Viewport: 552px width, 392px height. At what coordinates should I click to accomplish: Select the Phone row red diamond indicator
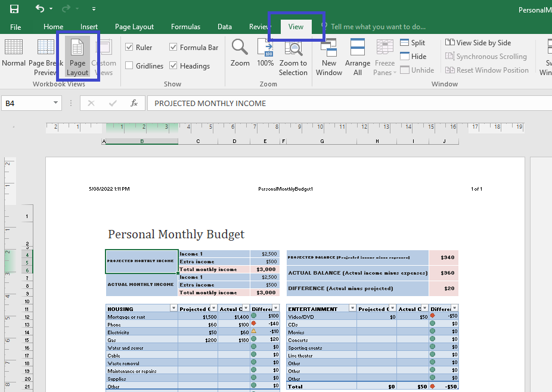[x=253, y=323]
